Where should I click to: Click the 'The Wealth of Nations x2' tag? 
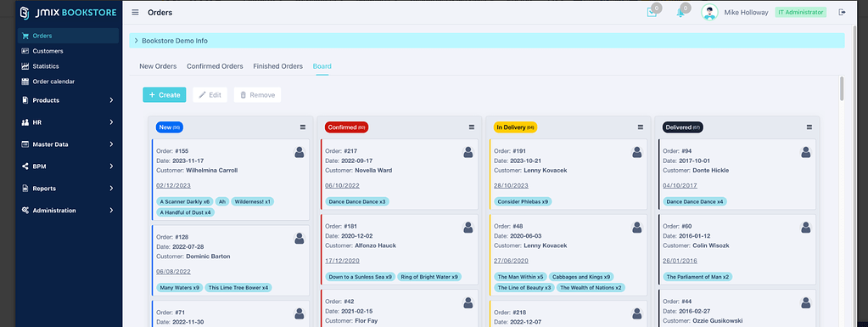click(591, 288)
